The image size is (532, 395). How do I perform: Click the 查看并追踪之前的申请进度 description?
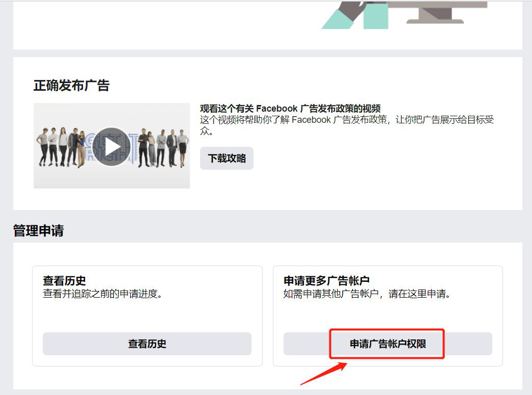pos(102,294)
